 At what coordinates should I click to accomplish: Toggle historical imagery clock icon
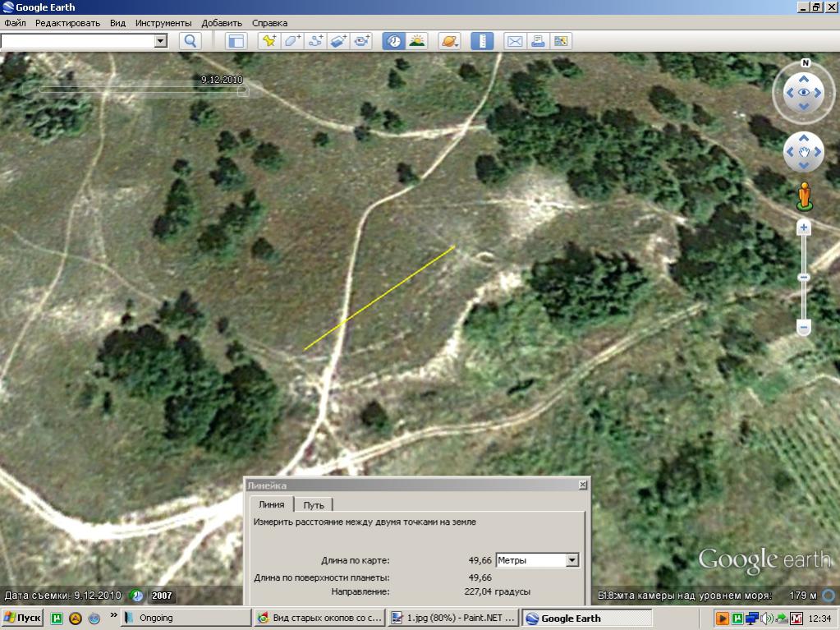(394, 41)
